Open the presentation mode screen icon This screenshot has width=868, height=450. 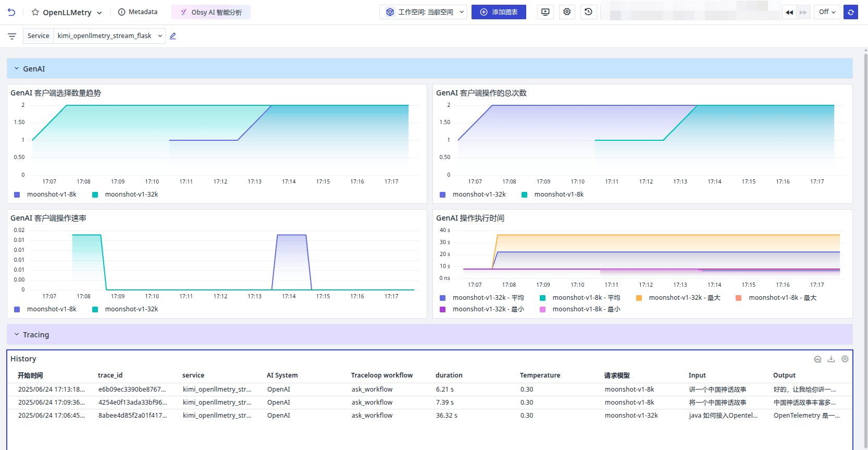click(545, 12)
